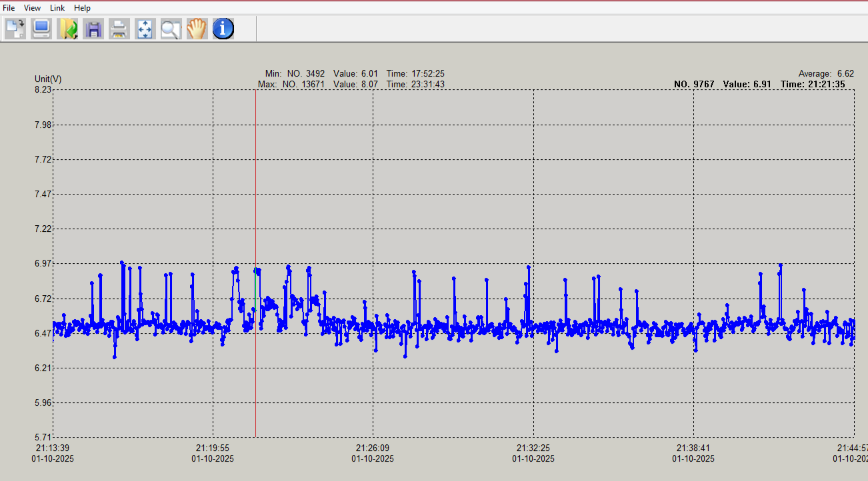Click the 8.23 value on voltage axis
This screenshot has height=481, width=868.
tap(43, 90)
